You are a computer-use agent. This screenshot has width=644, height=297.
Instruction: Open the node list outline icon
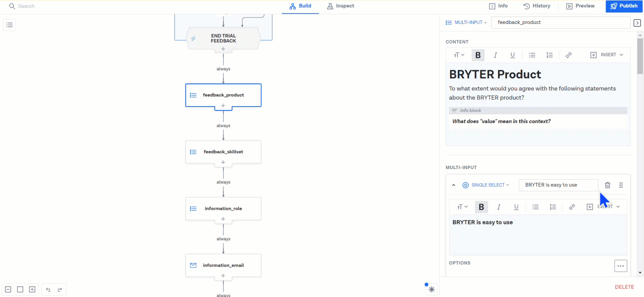coord(9,25)
